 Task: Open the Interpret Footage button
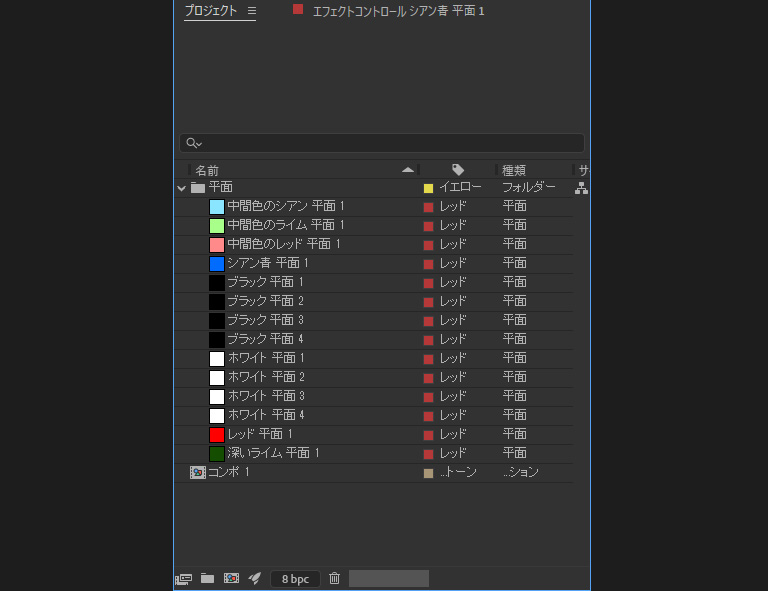pos(184,579)
